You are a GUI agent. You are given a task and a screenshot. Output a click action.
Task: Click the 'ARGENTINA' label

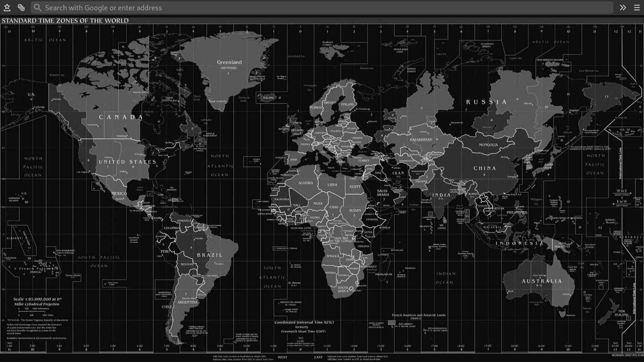[x=188, y=302]
